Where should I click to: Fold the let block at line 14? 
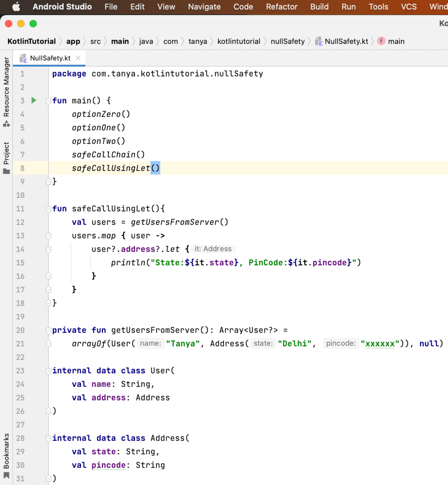point(48,249)
